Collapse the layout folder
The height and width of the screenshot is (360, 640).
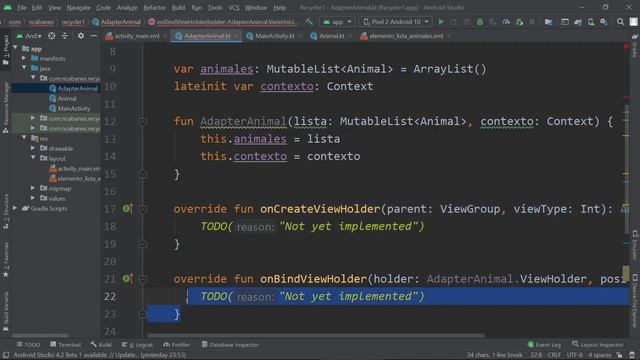click(x=33, y=158)
